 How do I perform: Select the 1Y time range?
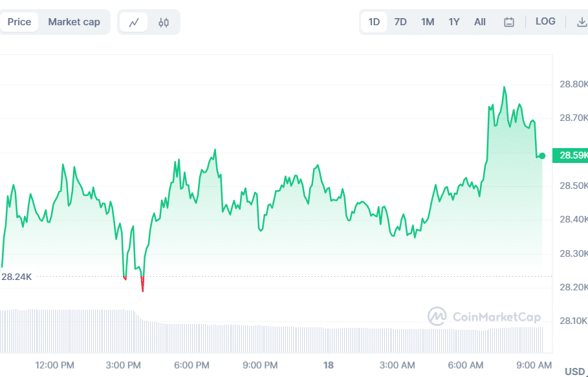pos(453,21)
